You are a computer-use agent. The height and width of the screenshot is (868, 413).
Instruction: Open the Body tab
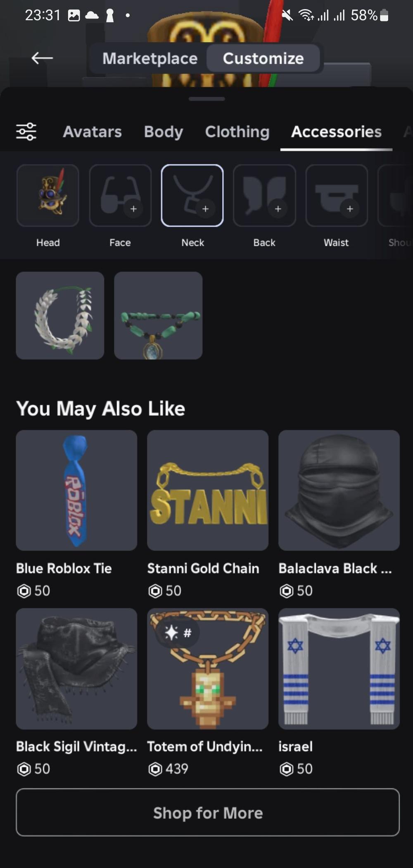coord(164,132)
